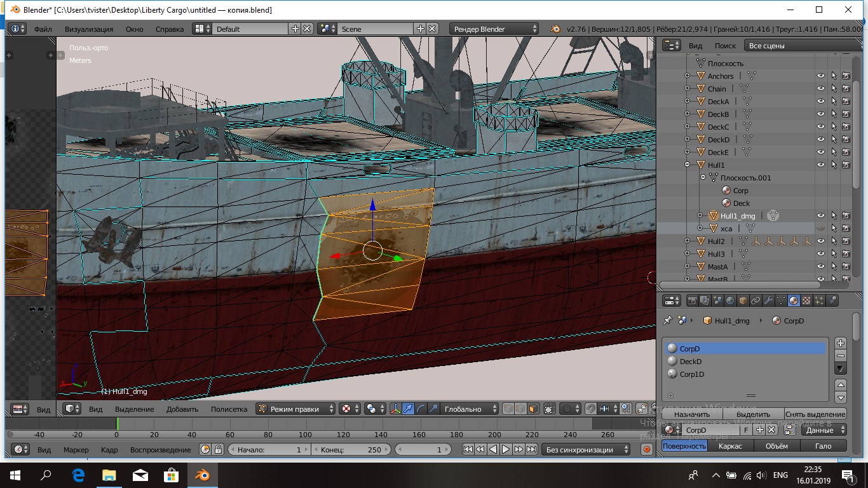Open the Render camera properties tab
The width and height of the screenshot is (868, 488).
[x=693, y=301]
